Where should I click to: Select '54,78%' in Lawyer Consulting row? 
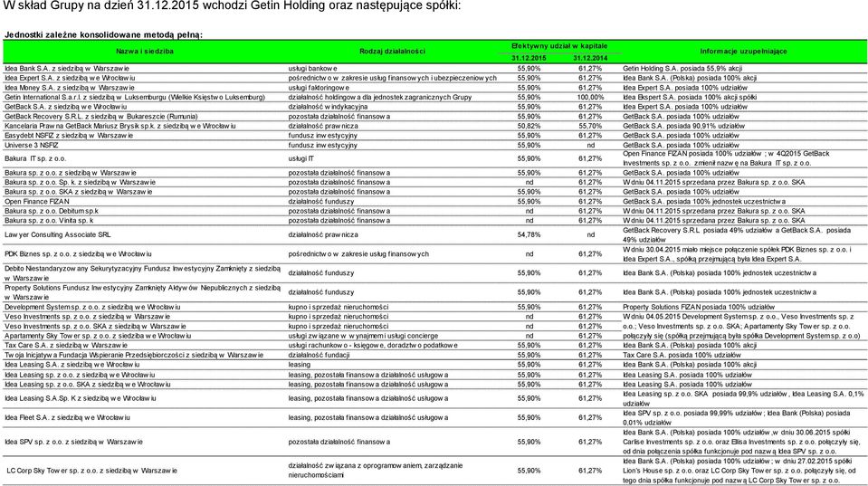[529, 234]
